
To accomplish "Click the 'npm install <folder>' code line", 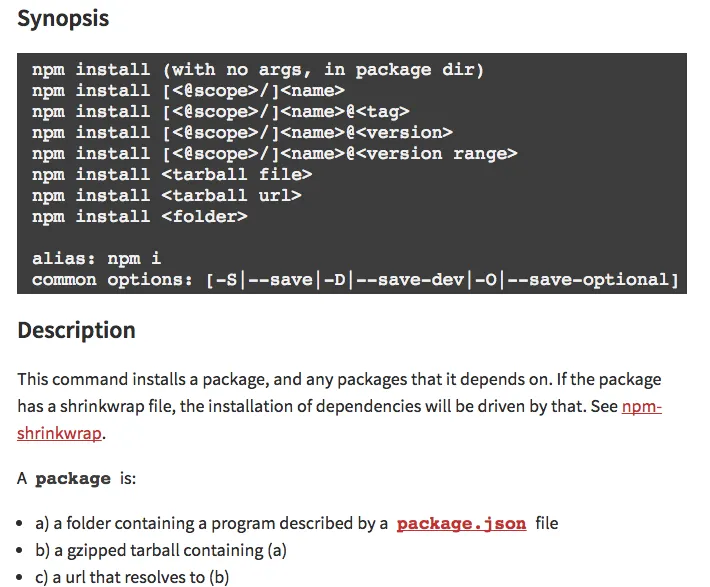I will (140, 217).
